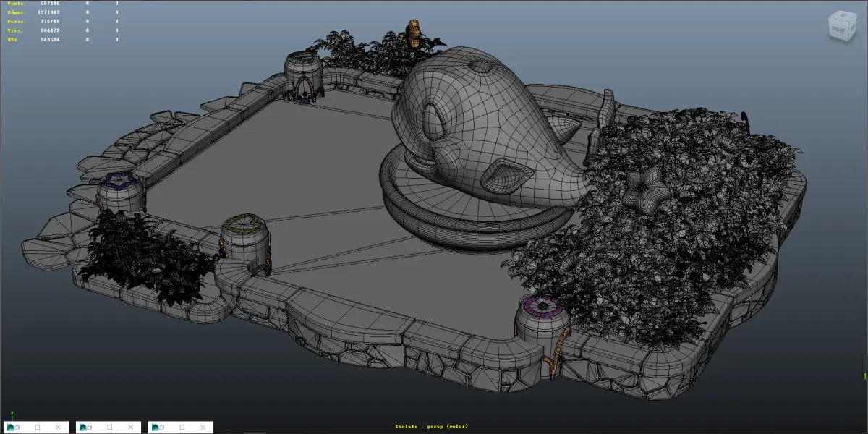Click the triangle count value 884472
The image size is (868, 434).
click(x=50, y=30)
